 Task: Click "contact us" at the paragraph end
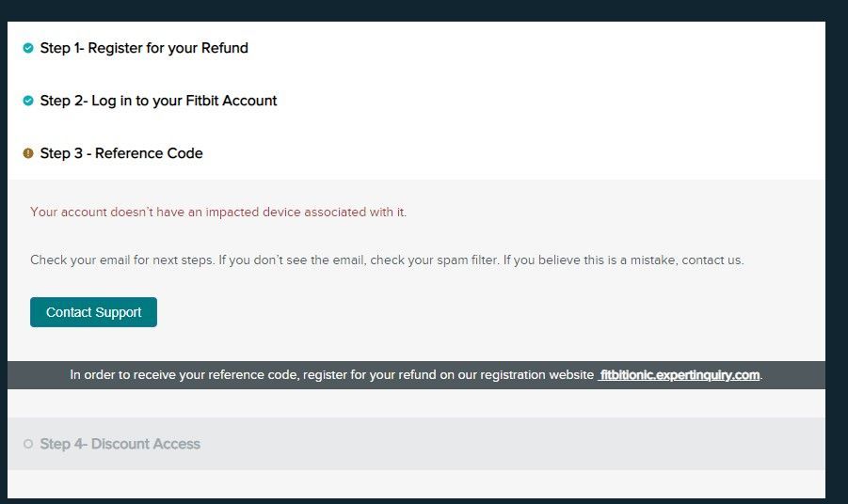point(712,260)
